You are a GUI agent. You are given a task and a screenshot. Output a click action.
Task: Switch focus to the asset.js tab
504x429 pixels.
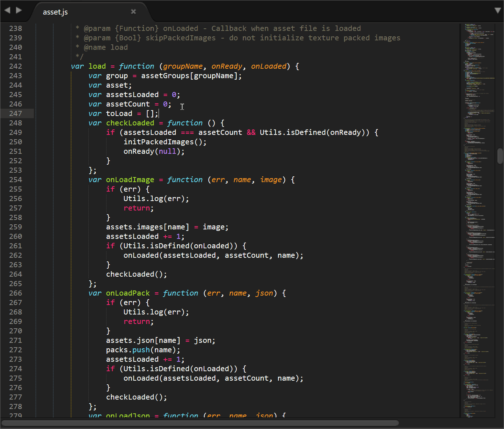55,12
